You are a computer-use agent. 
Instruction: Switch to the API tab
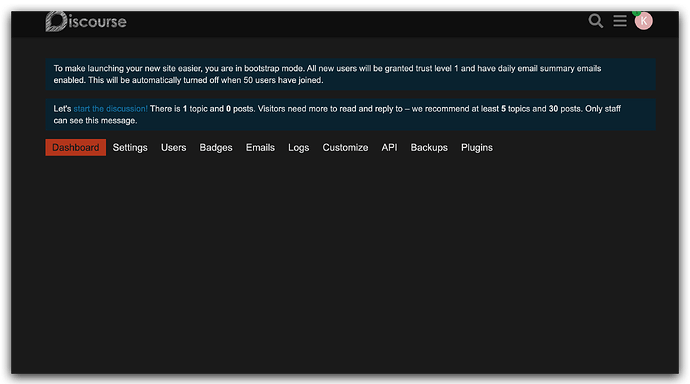pyautogui.click(x=389, y=147)
